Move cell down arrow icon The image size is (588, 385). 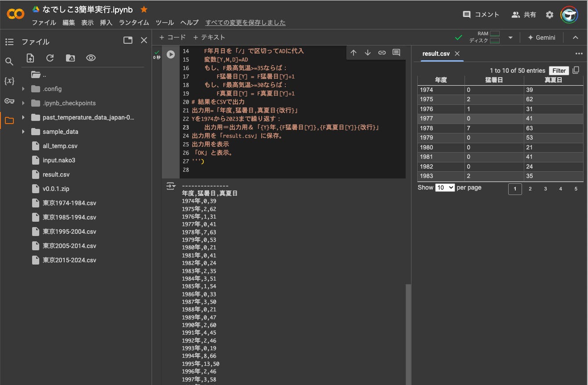(368, 53)
